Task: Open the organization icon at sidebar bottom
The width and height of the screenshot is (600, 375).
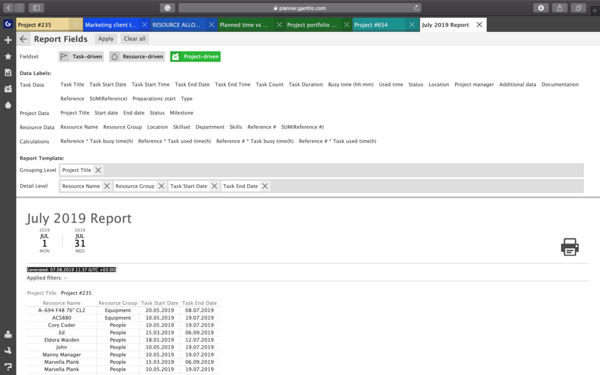Action: [8, 334]
